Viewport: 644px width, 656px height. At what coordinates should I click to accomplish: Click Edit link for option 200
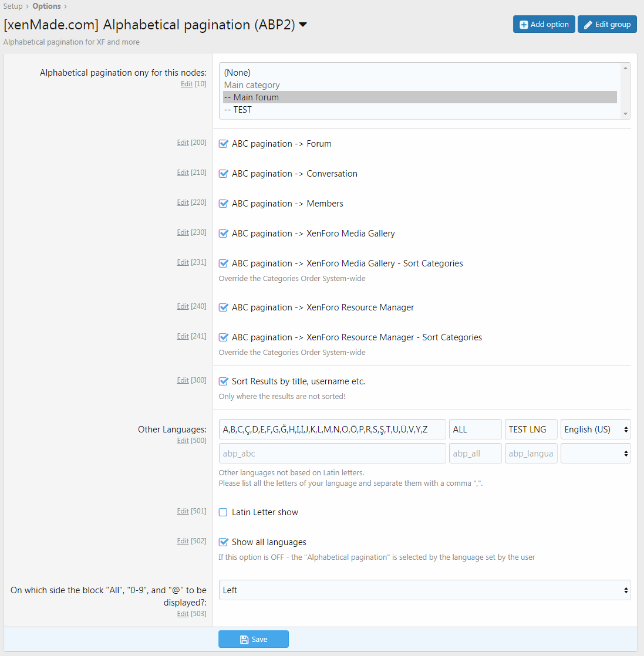coord(183,143)
